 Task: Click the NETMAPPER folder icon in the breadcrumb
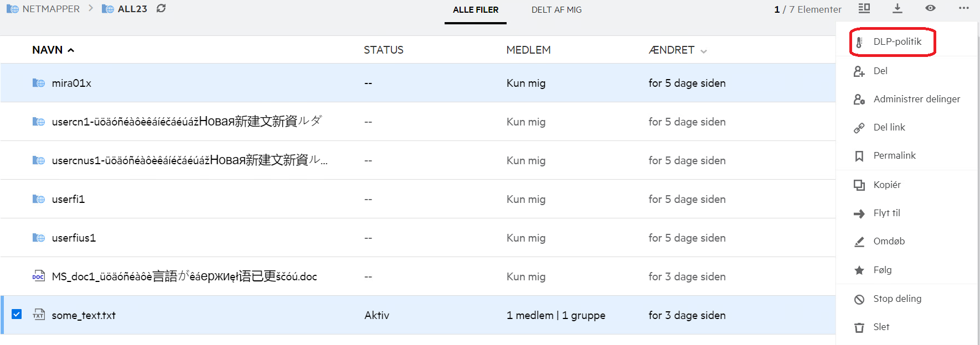[12, 9]
